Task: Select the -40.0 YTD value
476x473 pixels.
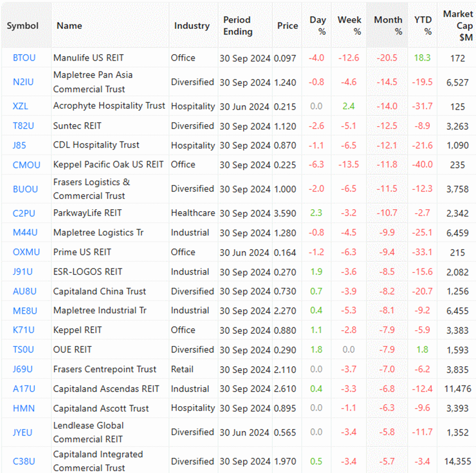Action: click(x=422, y=165)
